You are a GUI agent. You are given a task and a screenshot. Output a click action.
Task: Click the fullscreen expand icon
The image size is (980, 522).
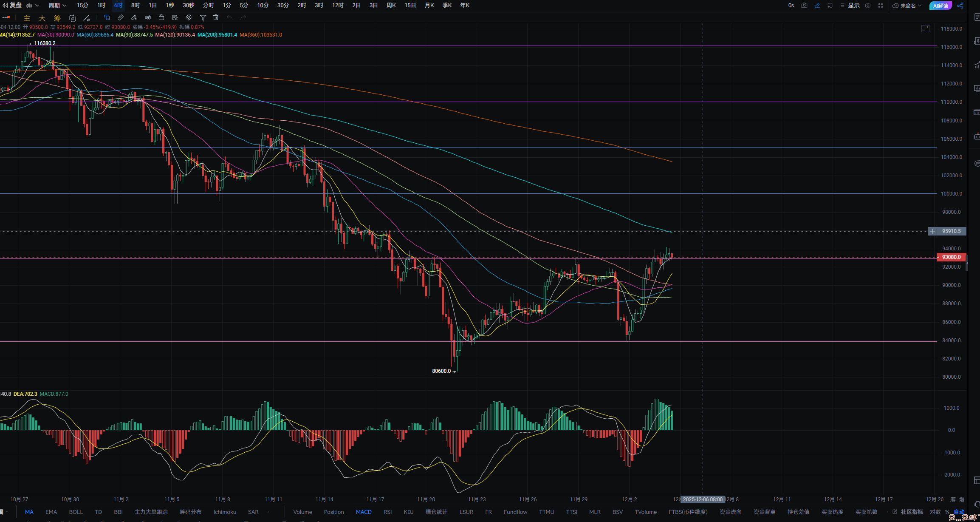[881, 6]
